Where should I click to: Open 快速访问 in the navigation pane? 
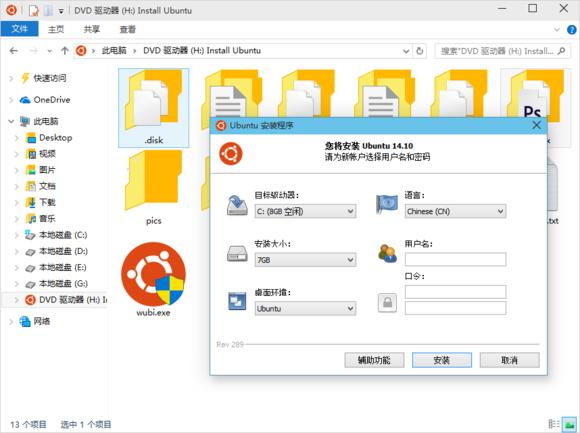(x=43, y=78)
